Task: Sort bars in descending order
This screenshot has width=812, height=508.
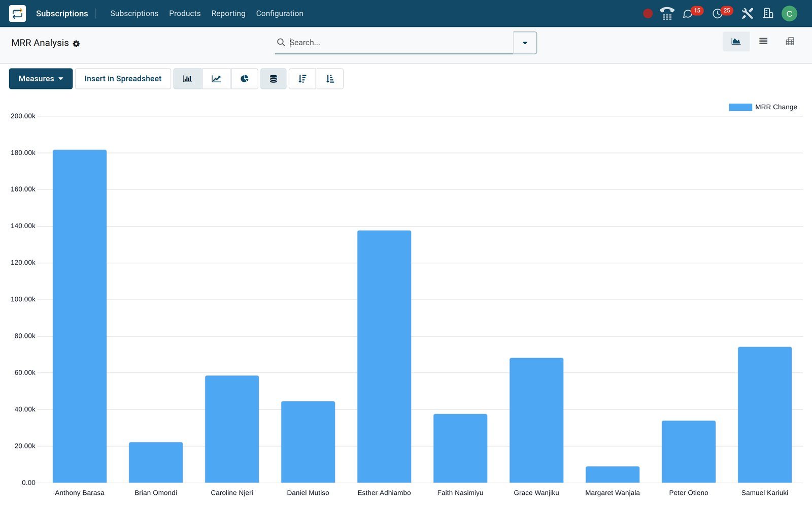Action: pyautogui.click(x=302, y=79)
